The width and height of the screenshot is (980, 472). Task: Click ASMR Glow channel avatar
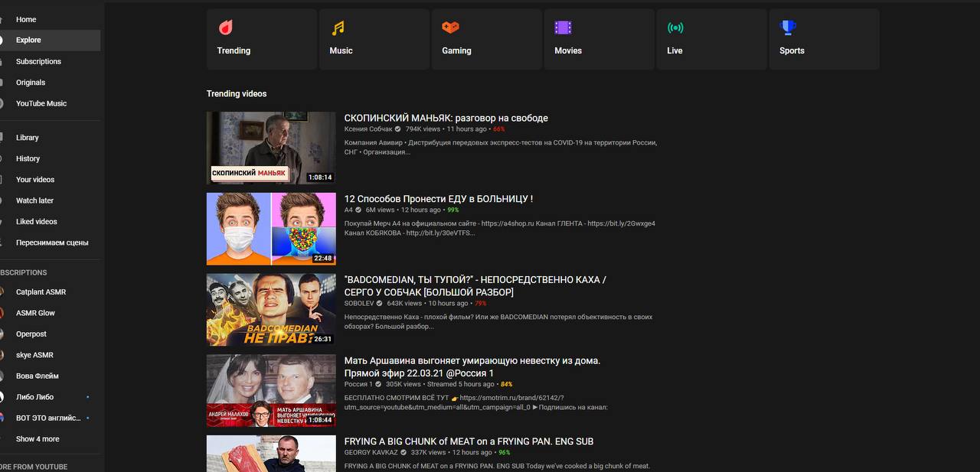(x=2, y=313)
